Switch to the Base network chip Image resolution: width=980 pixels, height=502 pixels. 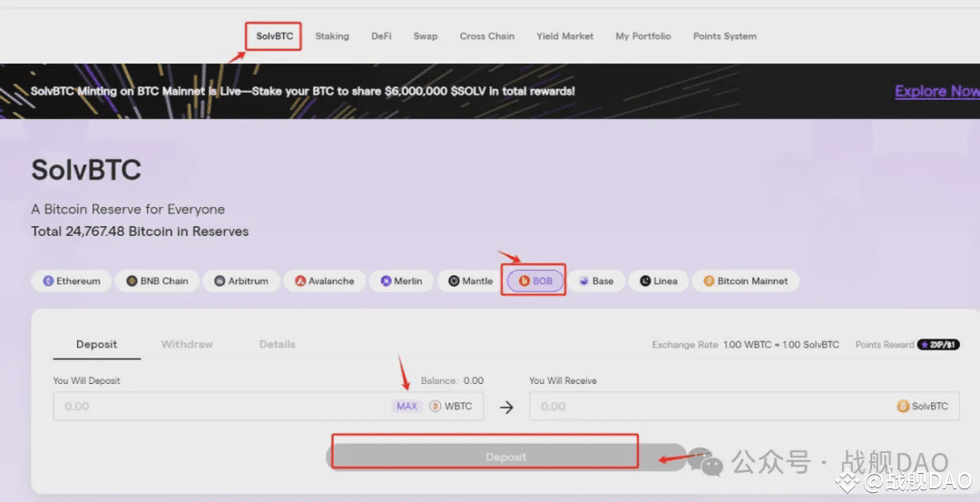[x=595, y=281]
